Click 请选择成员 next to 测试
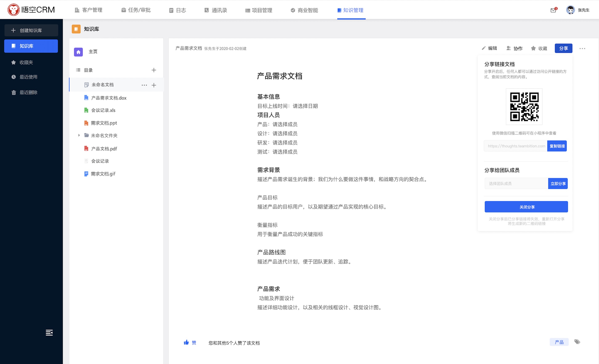The image size is (599, 364). coord(285,152)
